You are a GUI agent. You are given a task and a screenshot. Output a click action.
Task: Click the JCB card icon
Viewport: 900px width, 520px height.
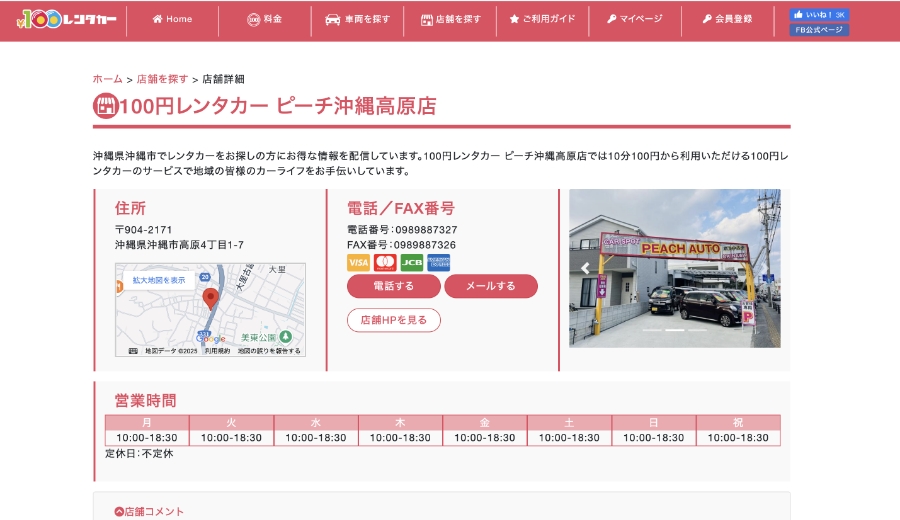412,263
